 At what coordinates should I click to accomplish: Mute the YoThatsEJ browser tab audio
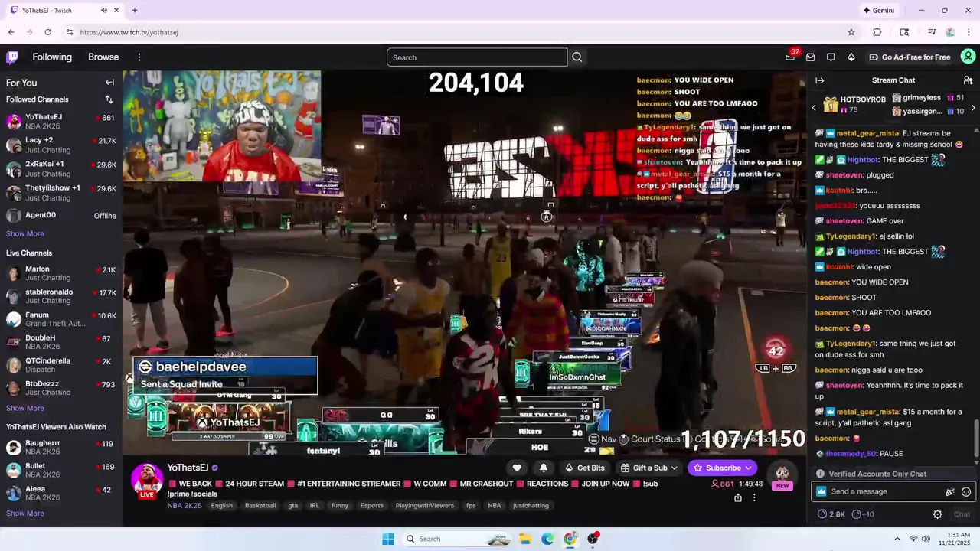point(103,11)
